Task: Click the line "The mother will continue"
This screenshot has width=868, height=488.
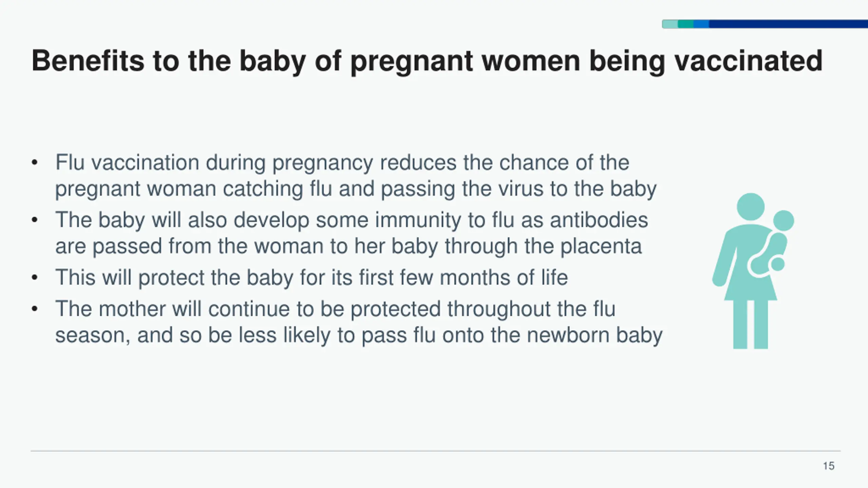Action: point(335,309)
